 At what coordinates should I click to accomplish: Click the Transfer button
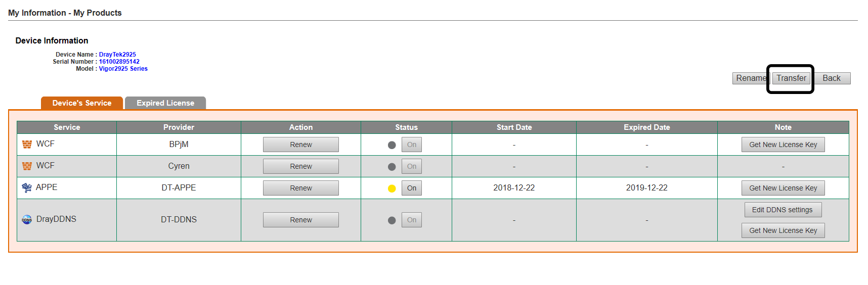791,78
